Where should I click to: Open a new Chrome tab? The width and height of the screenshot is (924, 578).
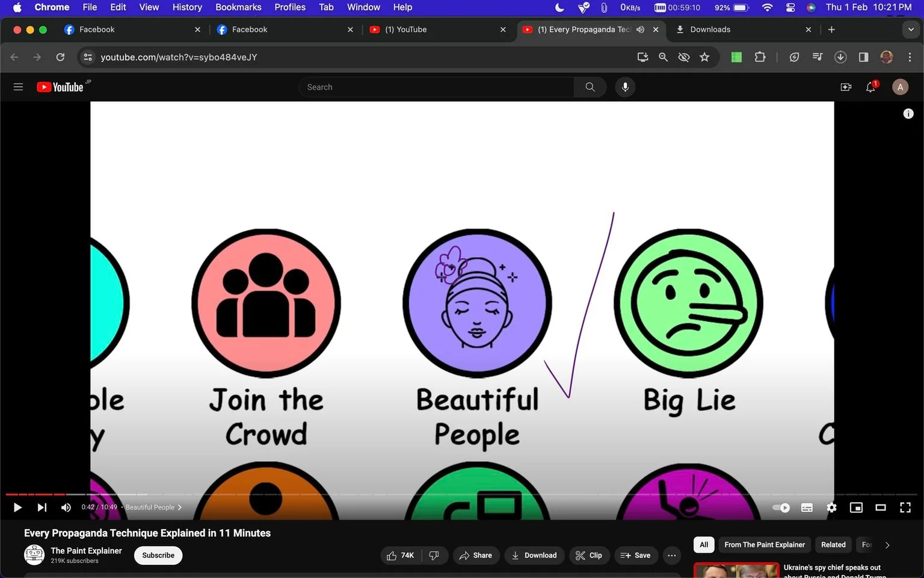coord(831,30)
